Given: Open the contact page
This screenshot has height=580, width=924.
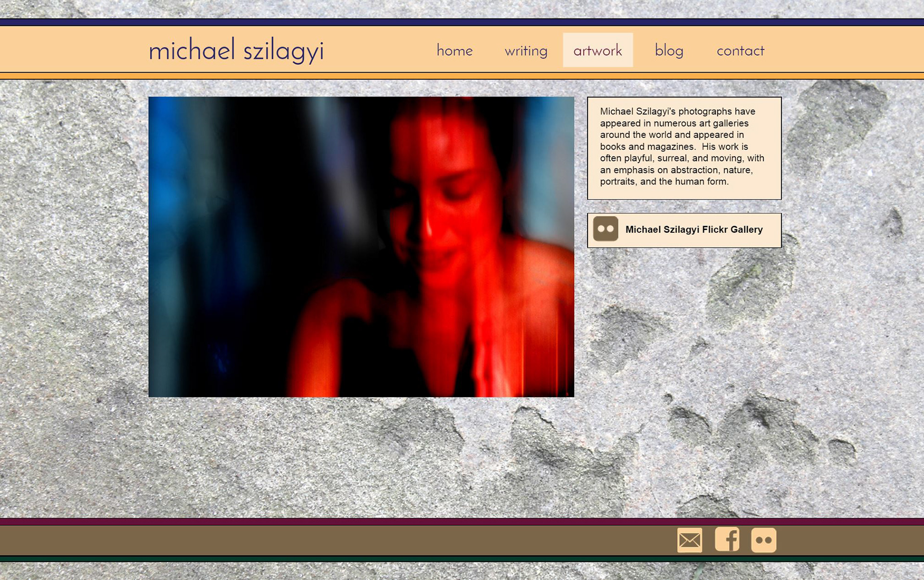Looking at the screenshot, I should [740, 50].
